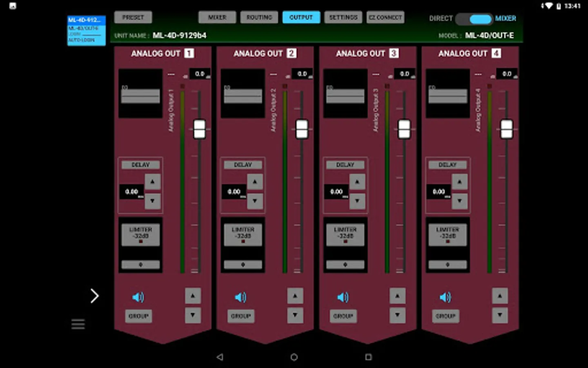Click Analog Out 2 limiter gain bar
Image resolution: width=588 pixels, height=368 pixels.
pos(243,265)
